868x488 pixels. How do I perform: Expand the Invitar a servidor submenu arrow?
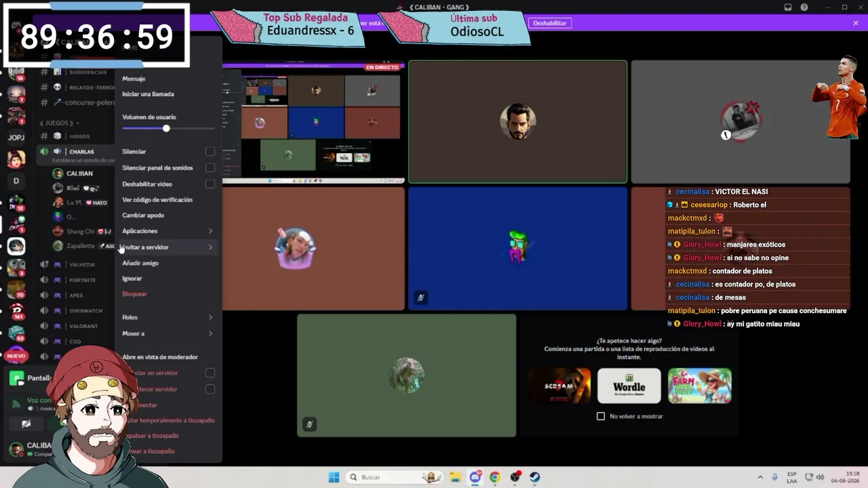(x=210, y=247)
